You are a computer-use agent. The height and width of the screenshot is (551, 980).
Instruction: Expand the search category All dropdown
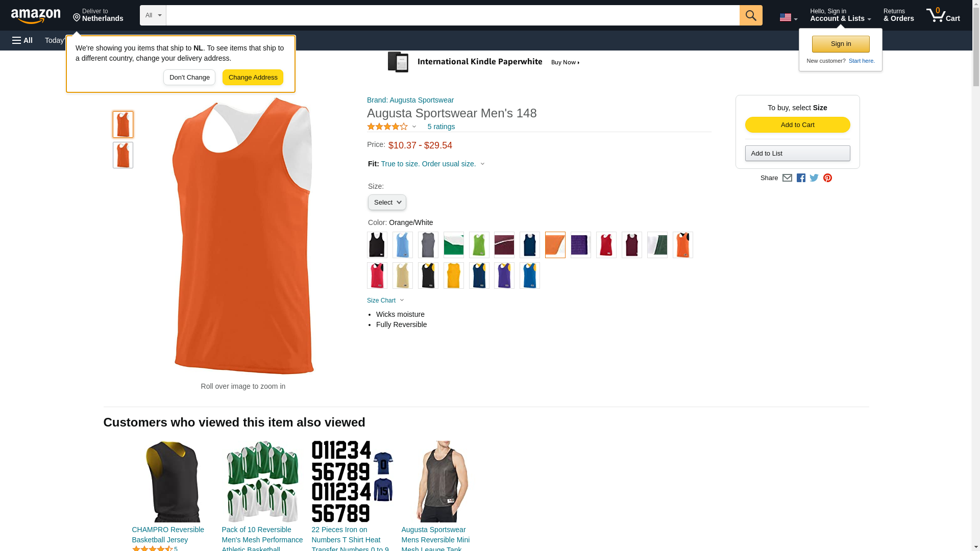click(x=153, y=15)
